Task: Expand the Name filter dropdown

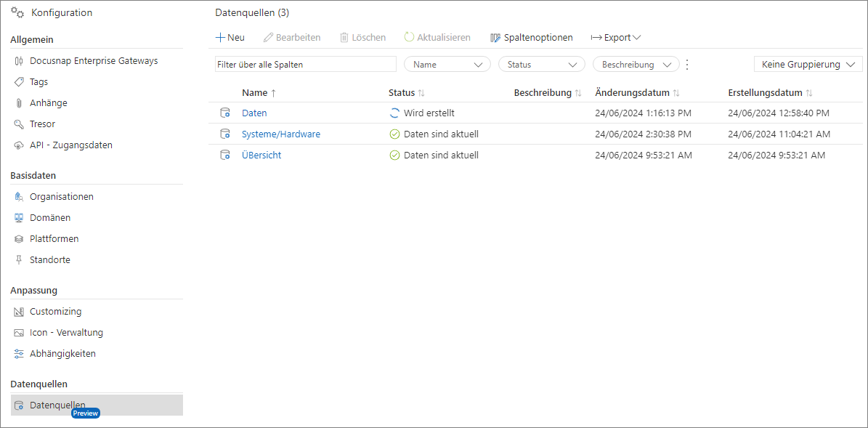Action: (447, 65)
